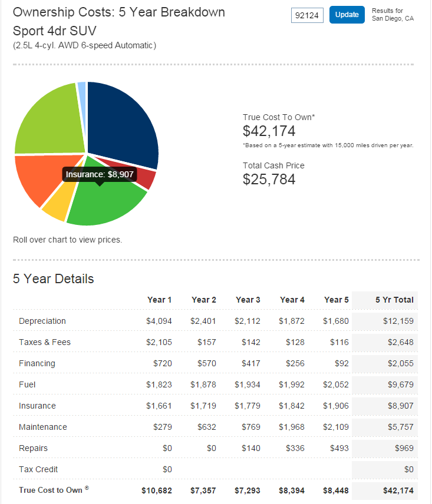Image resolution: width=432 pixels, height=504 pixels.
Task: Click the Year 5 column header
Action: [336, 300]
